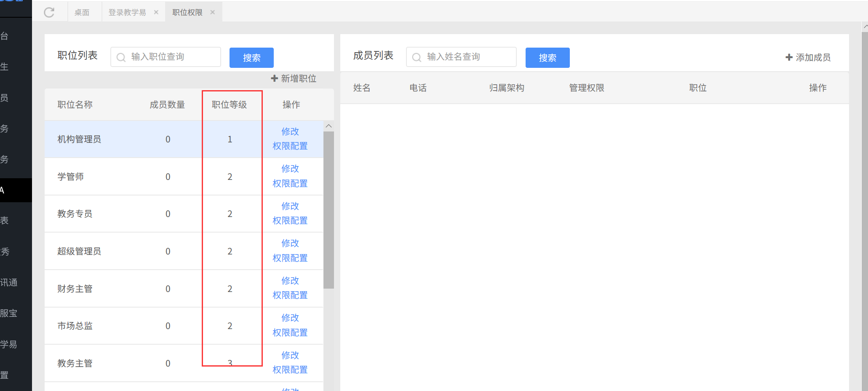Focus the 输入职位查询 search field

(x=166, y=57)
